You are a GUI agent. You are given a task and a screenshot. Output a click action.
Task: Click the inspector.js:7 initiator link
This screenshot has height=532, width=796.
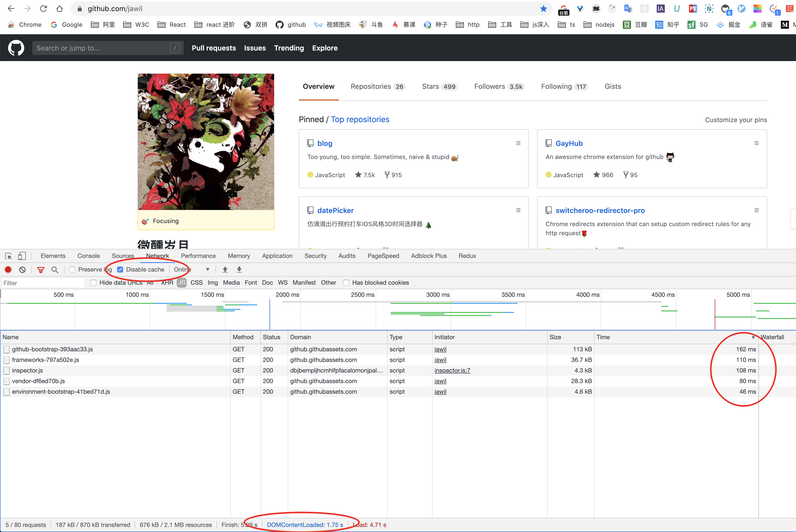(452, 370)
